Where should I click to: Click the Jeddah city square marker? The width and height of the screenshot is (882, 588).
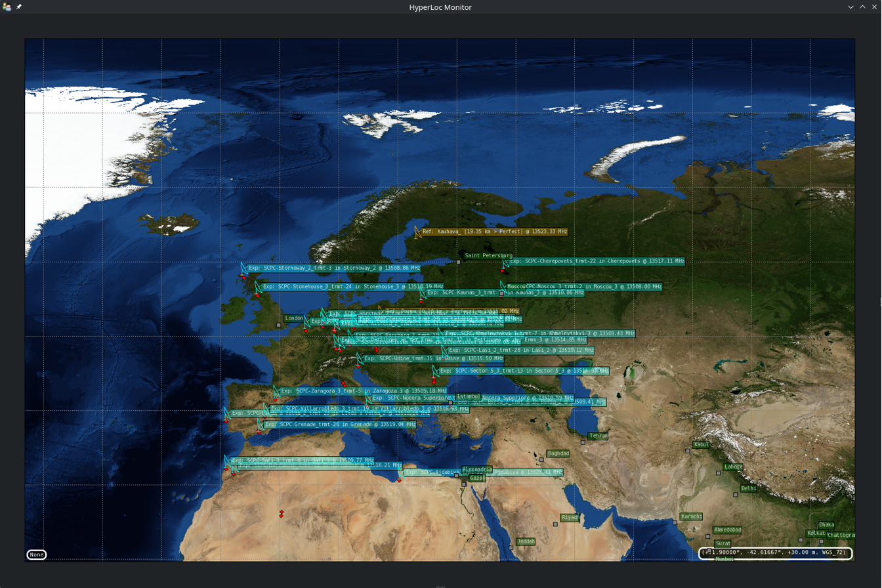point(511,547)
